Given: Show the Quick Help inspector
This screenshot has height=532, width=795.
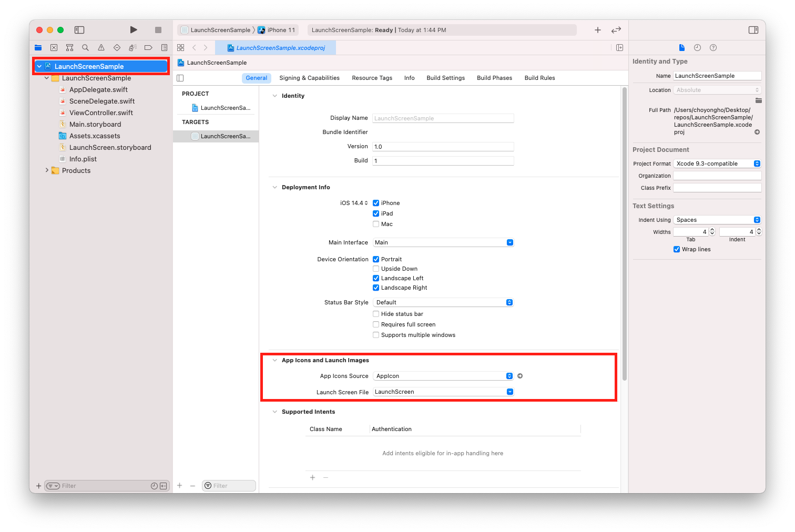Looking at the screenshot, I should [713, 47].
